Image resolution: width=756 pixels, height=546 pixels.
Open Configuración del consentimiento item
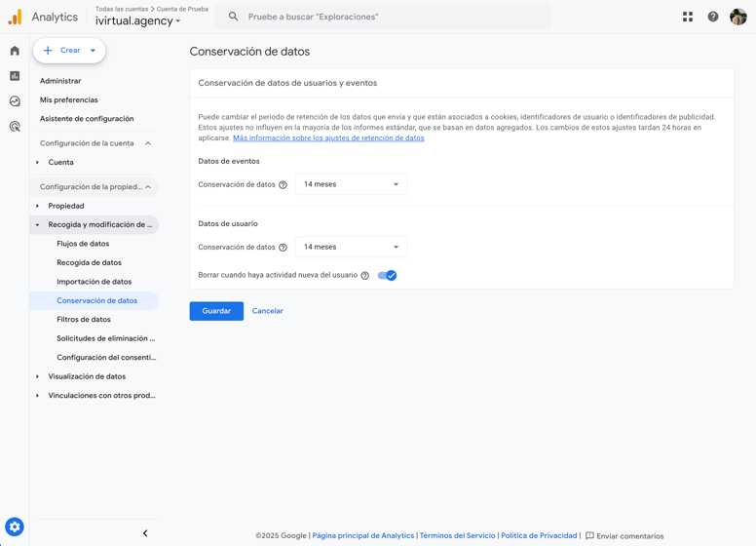tap(106, 358)
